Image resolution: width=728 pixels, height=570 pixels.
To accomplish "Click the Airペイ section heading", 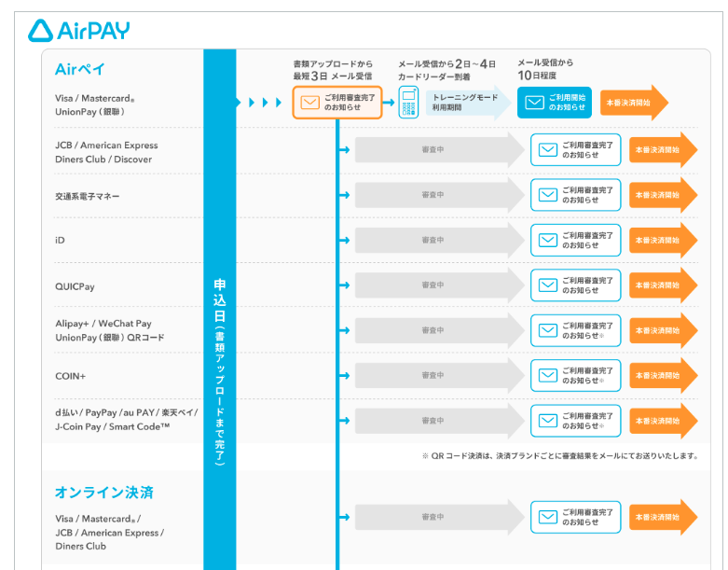I will tap(80, 70).
